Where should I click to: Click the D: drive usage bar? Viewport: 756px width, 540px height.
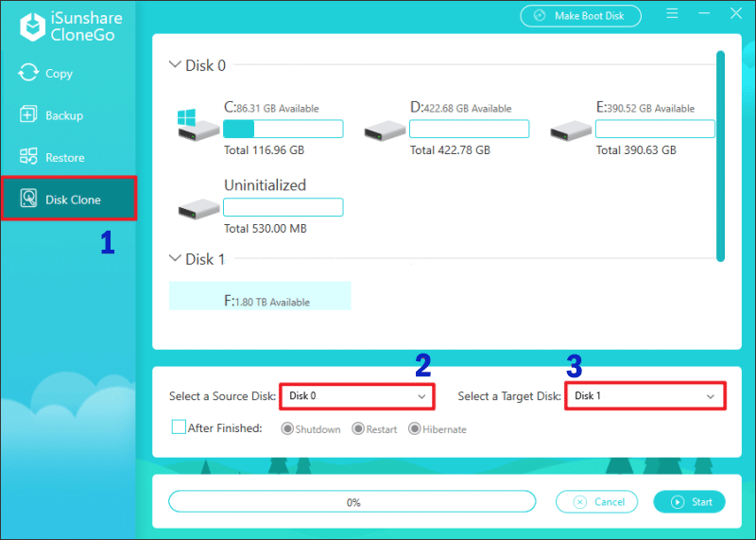pyautogui.click(x=469, y=129)
